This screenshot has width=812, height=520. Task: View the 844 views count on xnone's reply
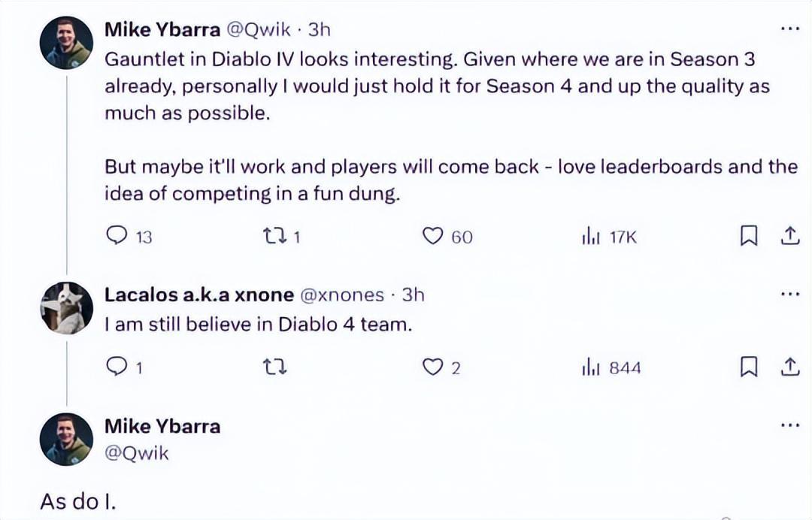(x=612, y=367)
